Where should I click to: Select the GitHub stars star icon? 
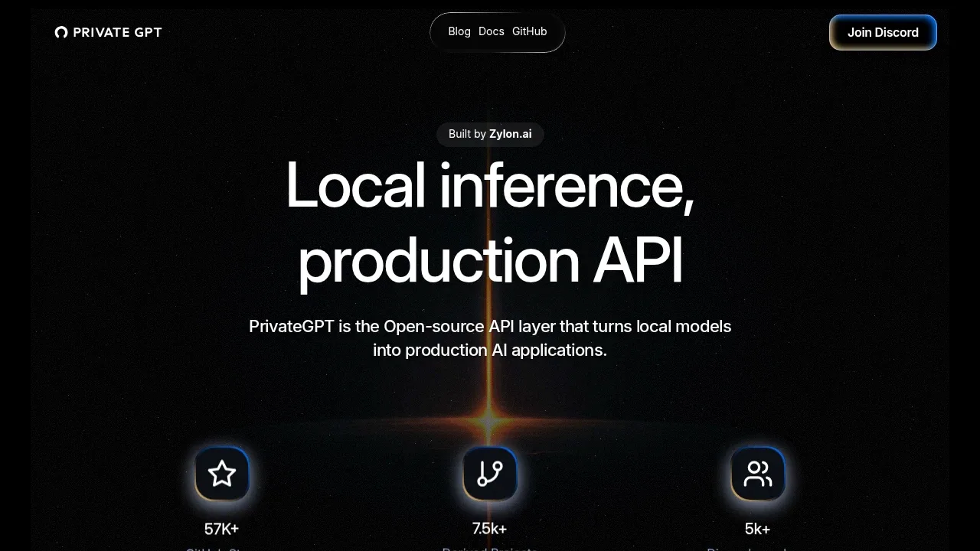[222, 474]
